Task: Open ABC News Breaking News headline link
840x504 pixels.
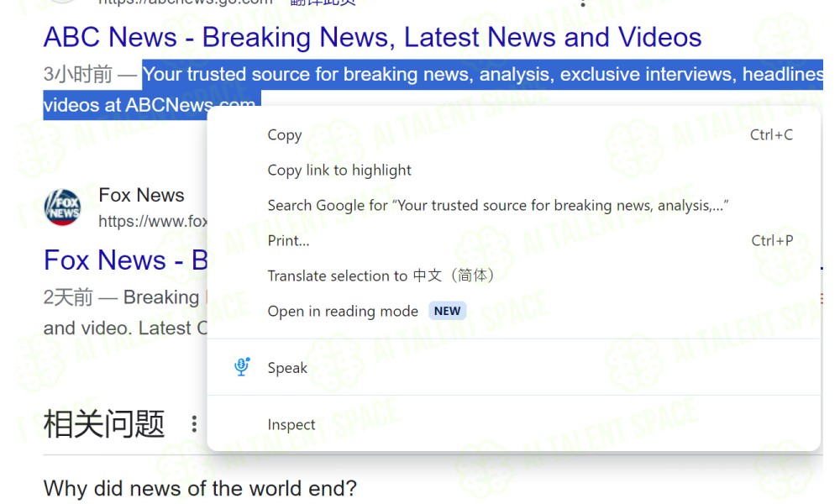Action: tap(372, 38)
